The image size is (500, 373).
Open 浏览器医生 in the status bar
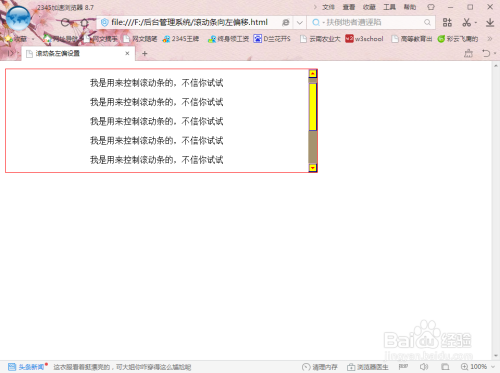(368, 367)
